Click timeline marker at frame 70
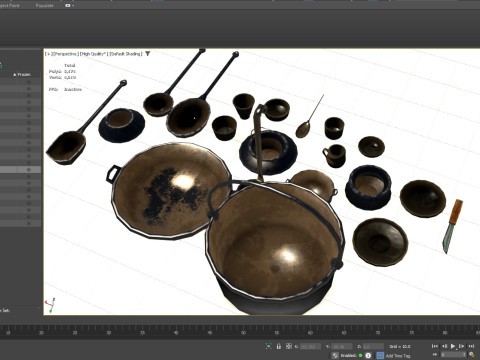 (x=378, y=332)
